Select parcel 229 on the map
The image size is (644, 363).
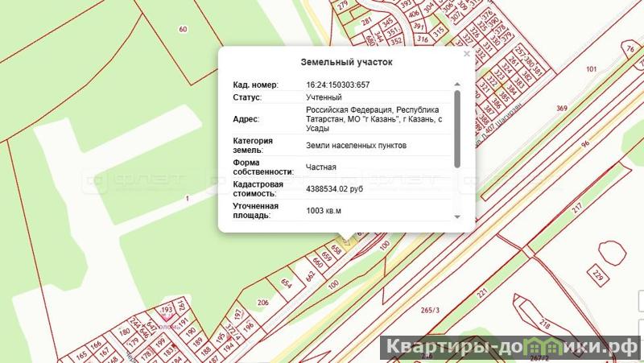pyautogui.click(x=597, y=275)
